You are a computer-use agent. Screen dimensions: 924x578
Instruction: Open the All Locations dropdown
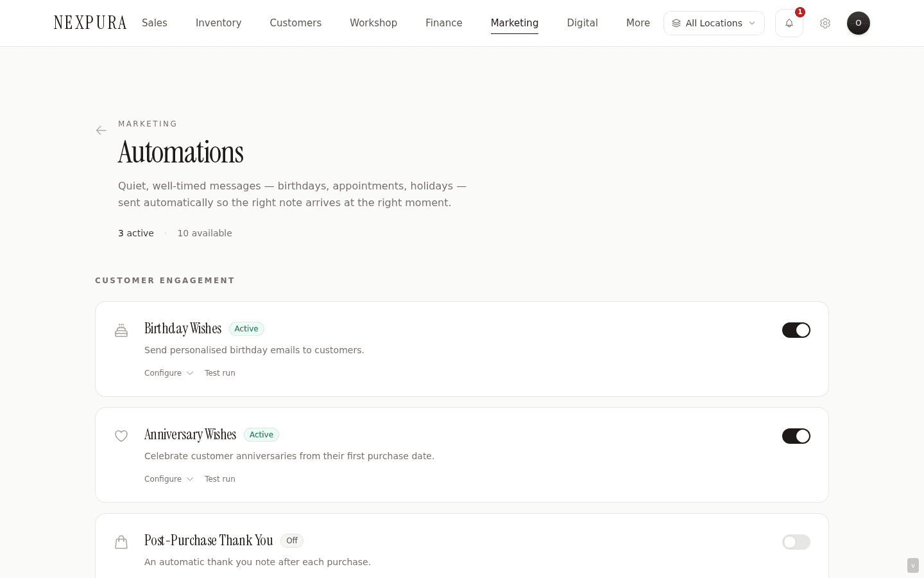[x=714, y=23]
